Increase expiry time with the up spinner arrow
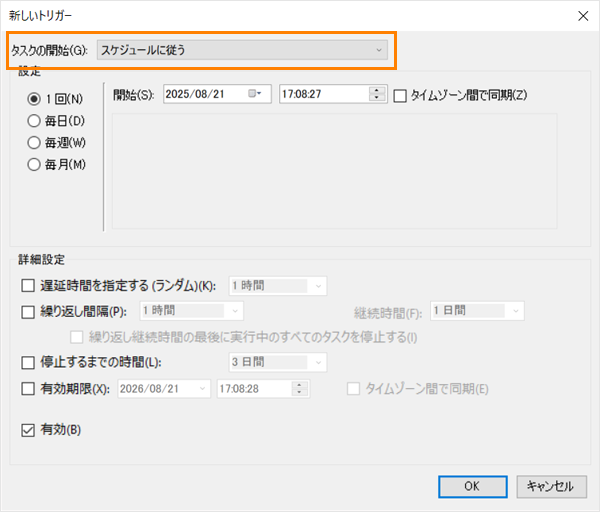Image resolution: width=600 pixels, height=512 pixels. click(300, 385)
